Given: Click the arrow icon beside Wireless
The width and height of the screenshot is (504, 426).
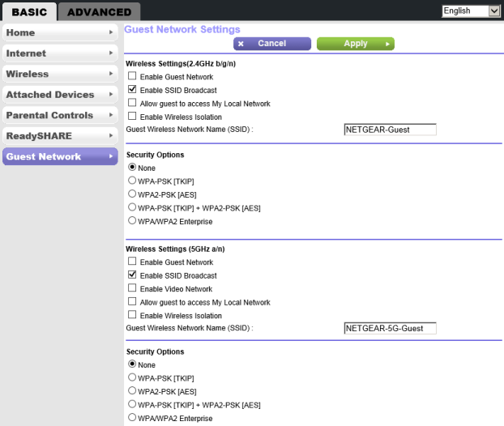Looking at the screenshot, I should [111, 74].
